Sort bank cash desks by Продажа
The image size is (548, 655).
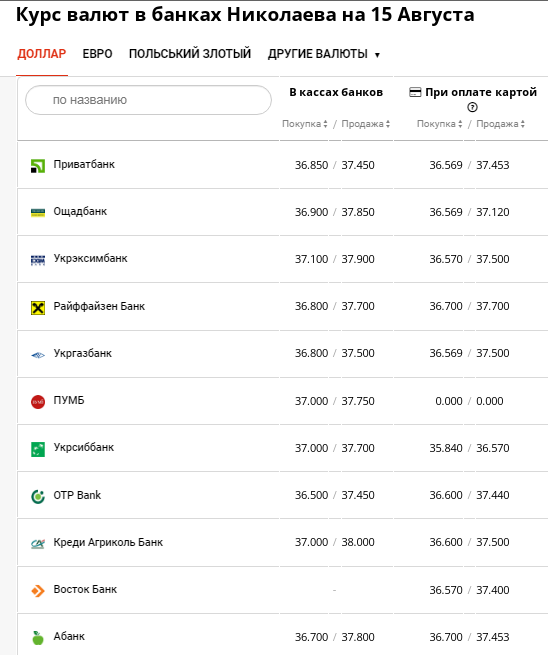(x=365, y=124)
